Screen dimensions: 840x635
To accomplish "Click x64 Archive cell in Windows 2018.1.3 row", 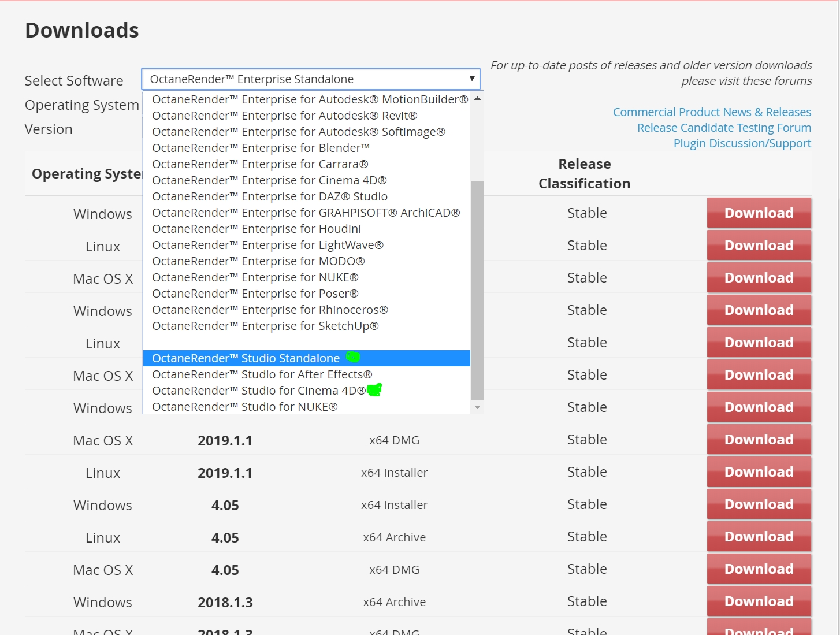I will coord(395,602).
